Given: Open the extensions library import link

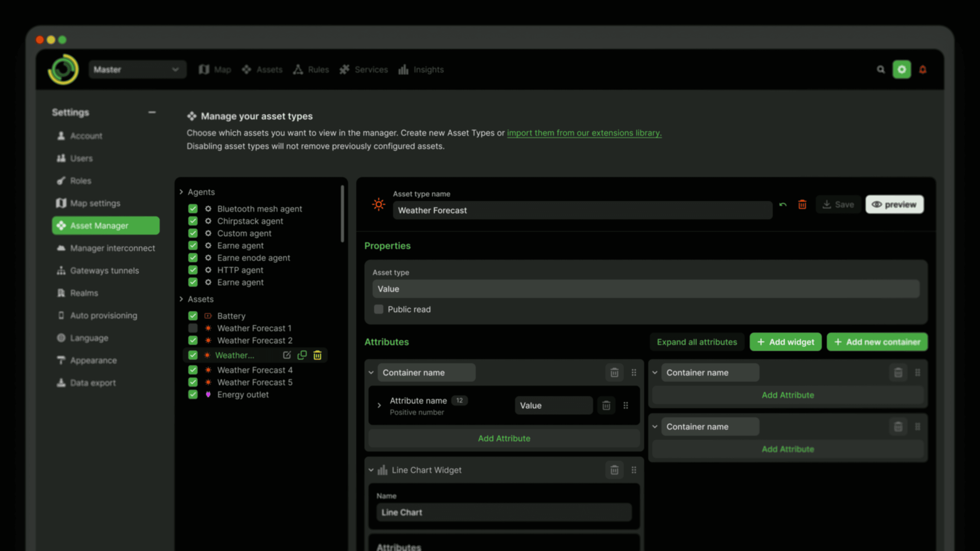Looking at the screenshot, I should tap(584, 133).
